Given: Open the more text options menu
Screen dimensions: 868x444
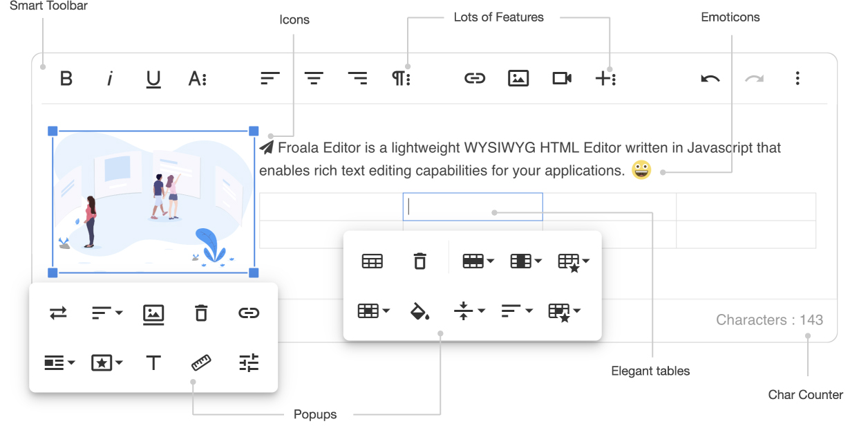Looking at the screenshot, I should click(198, 78).
